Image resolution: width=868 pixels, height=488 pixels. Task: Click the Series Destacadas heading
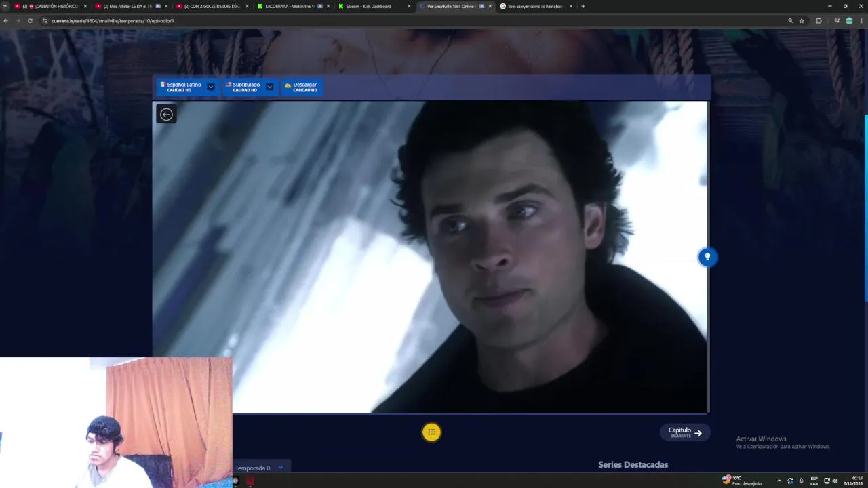click(633, 464)
